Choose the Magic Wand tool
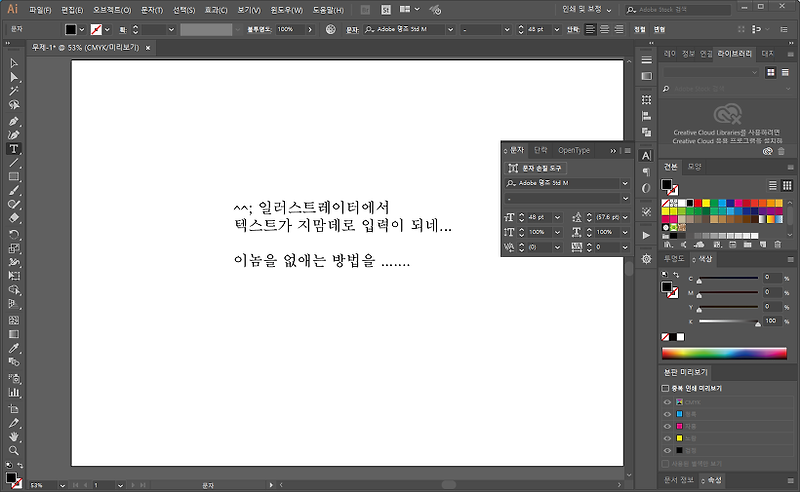The height and width of the screenshot is (492, 800). [14, 91]
